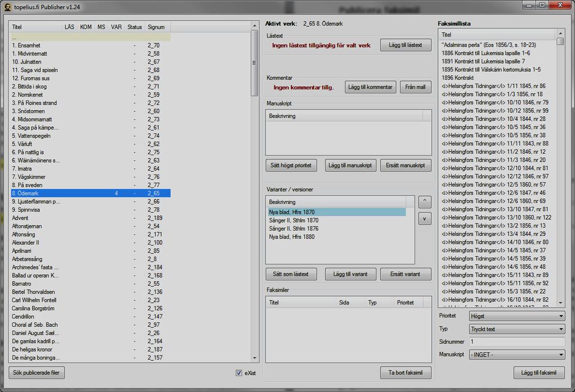The height and width of the screenshot is (392, 575).
Task: Select the work 'Bertel Thorvaldsen'
Action: coord(91,292)
